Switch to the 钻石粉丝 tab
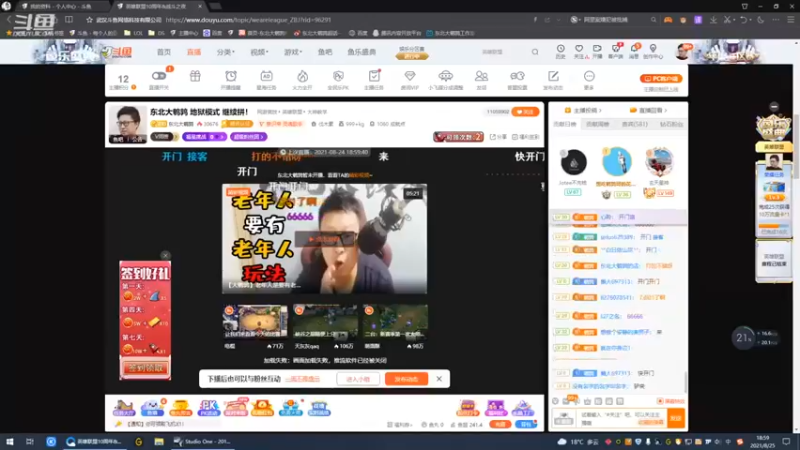This screenshot has height=450, width=800. coord(671,124)
